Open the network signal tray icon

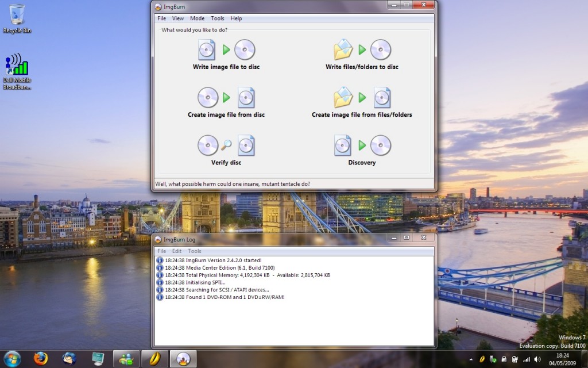pos(527,359)
